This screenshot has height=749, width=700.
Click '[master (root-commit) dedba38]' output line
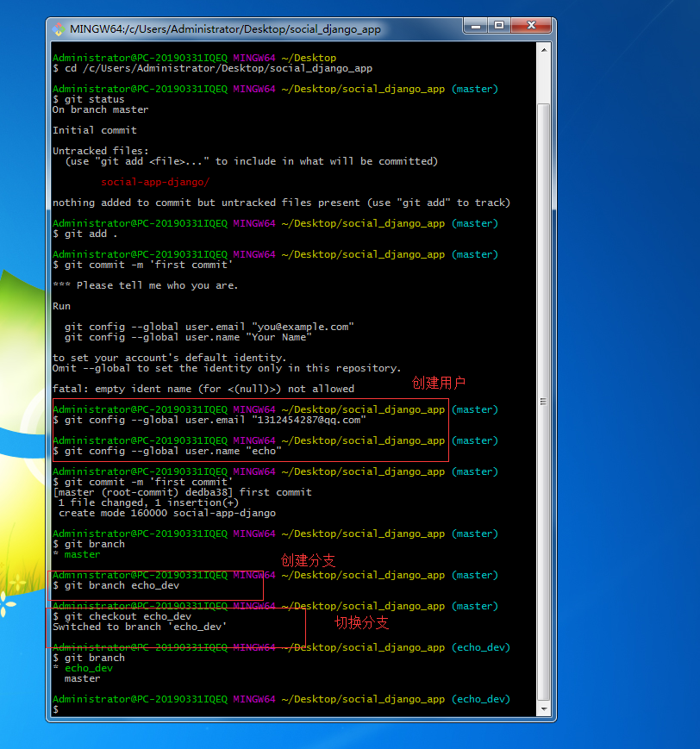tap(182, 492)
